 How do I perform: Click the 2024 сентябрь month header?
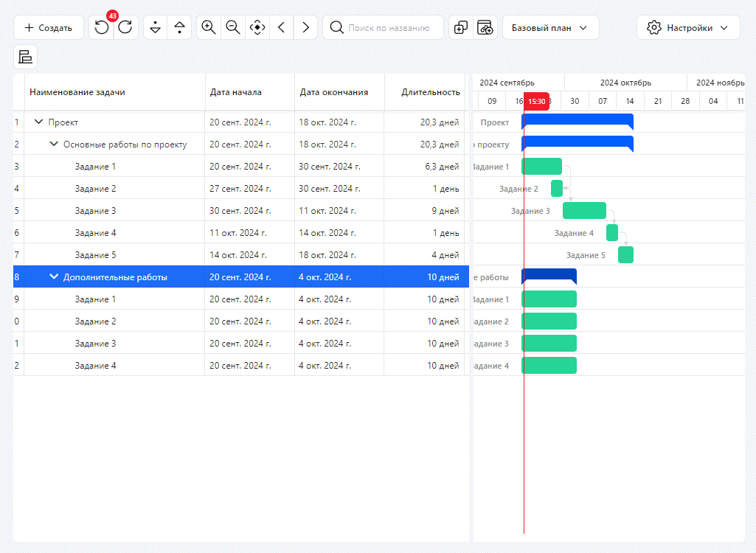(x=507, y=83)
